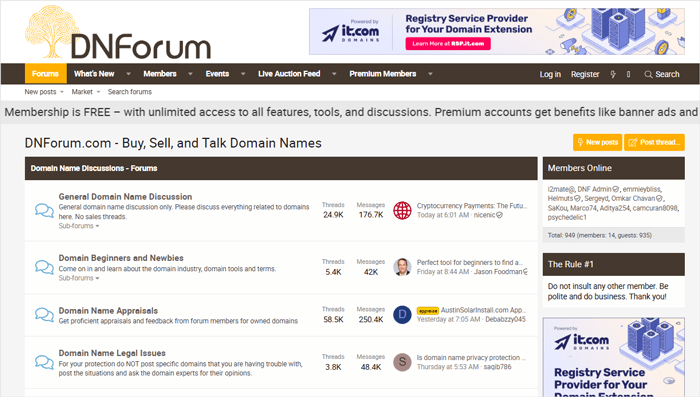Click speech bubble icon for Domain Beginners and Newbies
The height and width of the screenshot is (397, 700).
[x=44, y=267]
